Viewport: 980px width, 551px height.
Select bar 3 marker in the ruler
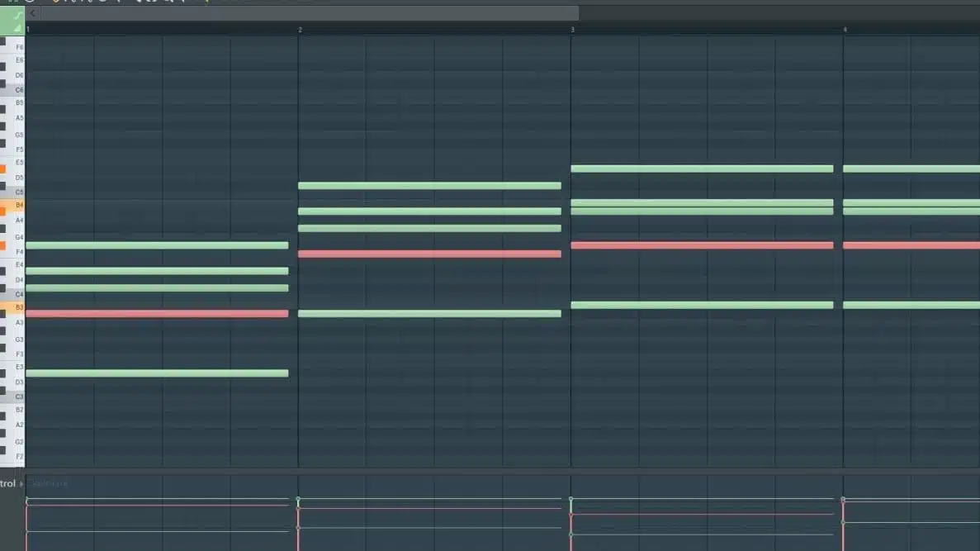click(572, 30)
